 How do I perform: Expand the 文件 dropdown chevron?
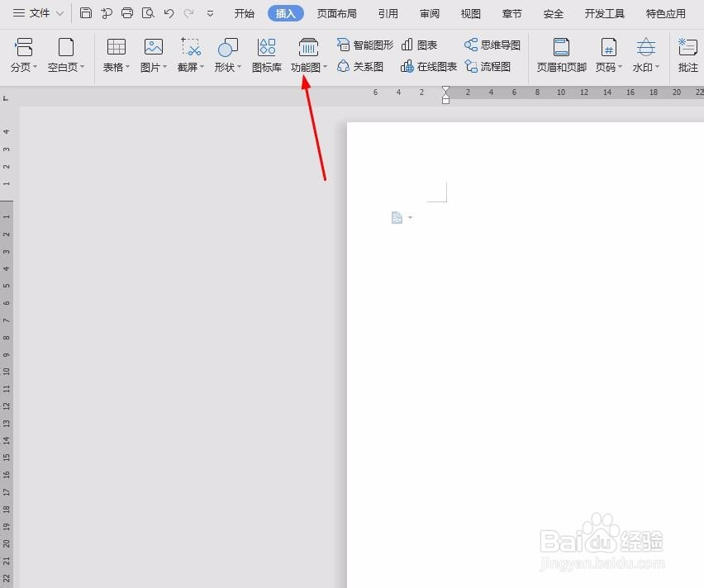(59, 14)
